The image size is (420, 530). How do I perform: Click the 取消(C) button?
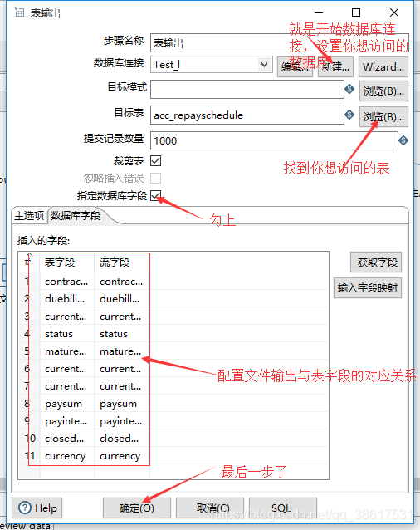pyautogui.click(x=210, y=508)
